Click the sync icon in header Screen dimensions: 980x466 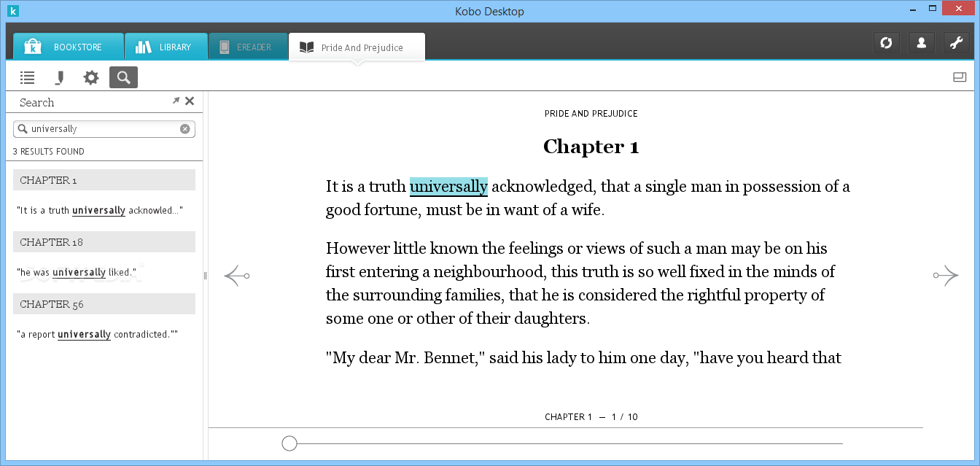886,43
